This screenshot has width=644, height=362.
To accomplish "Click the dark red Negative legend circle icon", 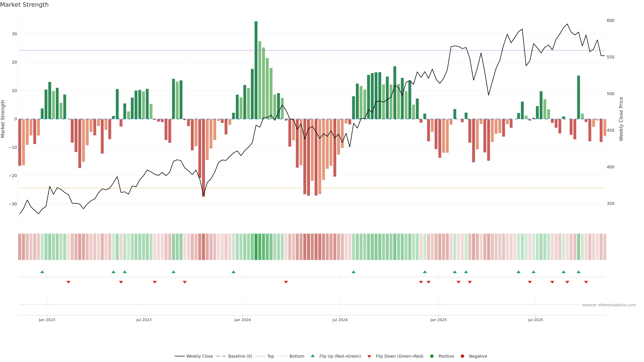I will pos(462,356).
